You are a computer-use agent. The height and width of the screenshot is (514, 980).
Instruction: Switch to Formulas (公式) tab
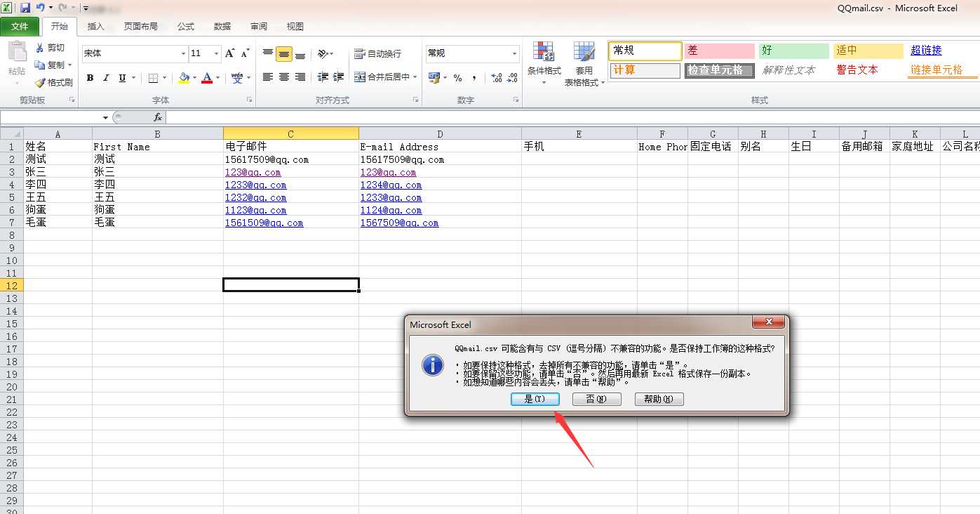point(186,27)
